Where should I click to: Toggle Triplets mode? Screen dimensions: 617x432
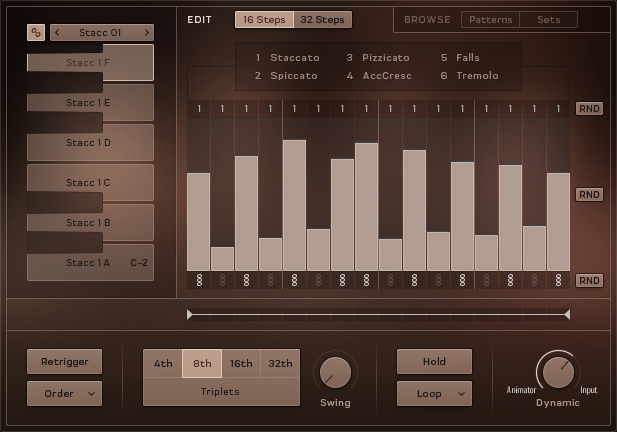tap(221, 392)
